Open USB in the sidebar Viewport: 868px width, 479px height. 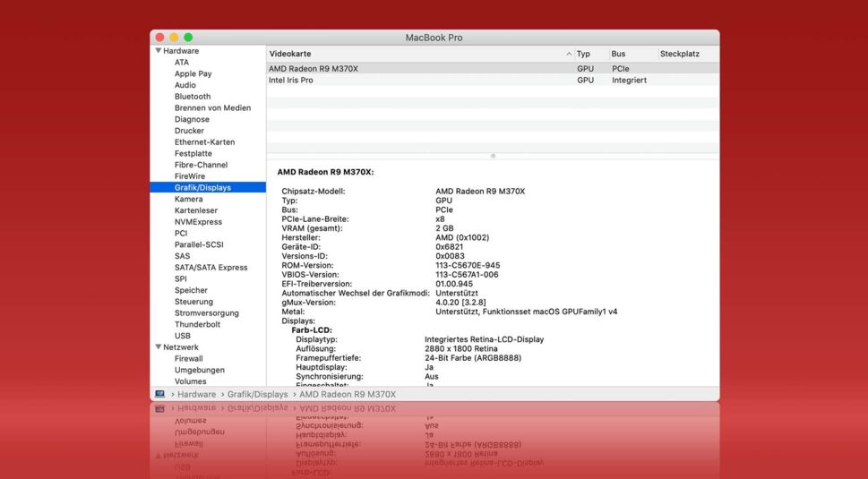pyautogui.click(x=182, y=336)
